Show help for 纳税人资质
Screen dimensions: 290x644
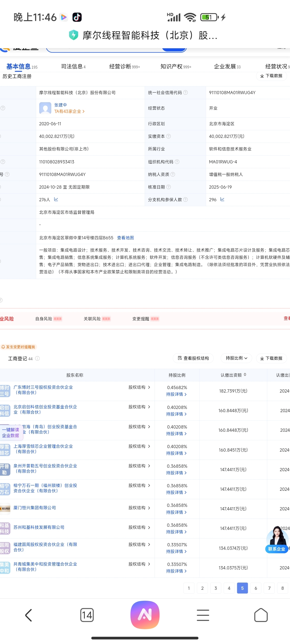tap(173, 174)
